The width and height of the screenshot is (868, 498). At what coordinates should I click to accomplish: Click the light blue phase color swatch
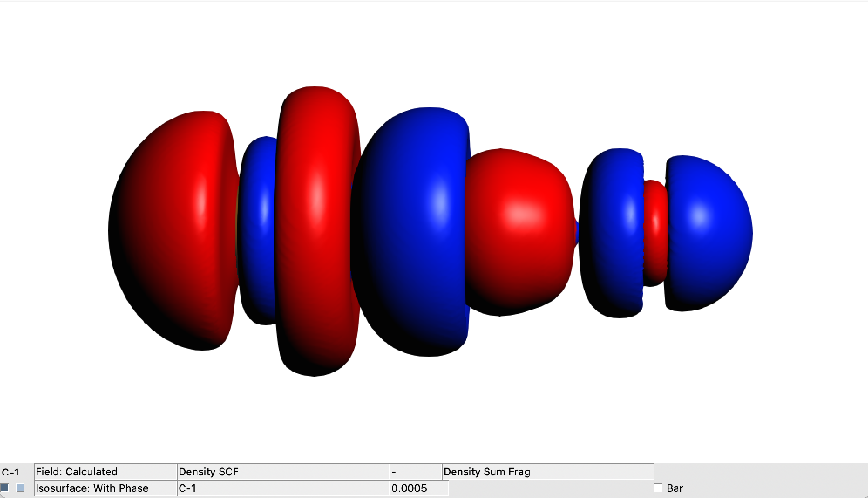pyautogui.click(x=20, y=488)
